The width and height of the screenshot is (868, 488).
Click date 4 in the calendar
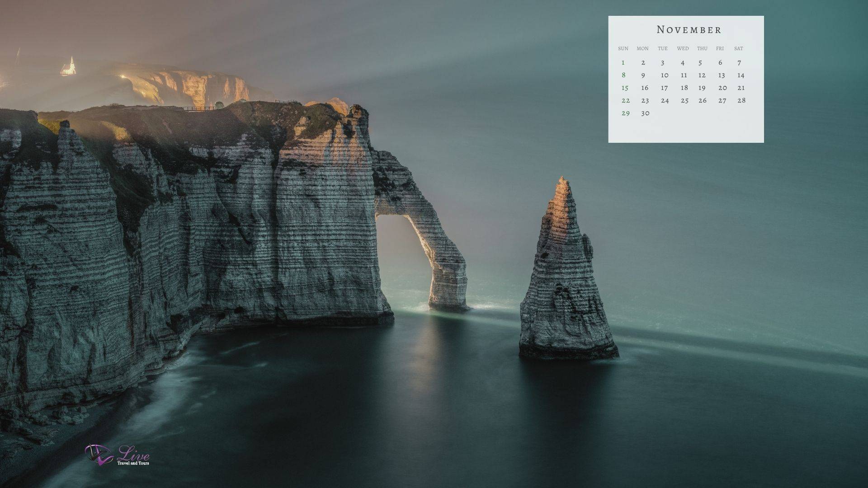[683, 63]
